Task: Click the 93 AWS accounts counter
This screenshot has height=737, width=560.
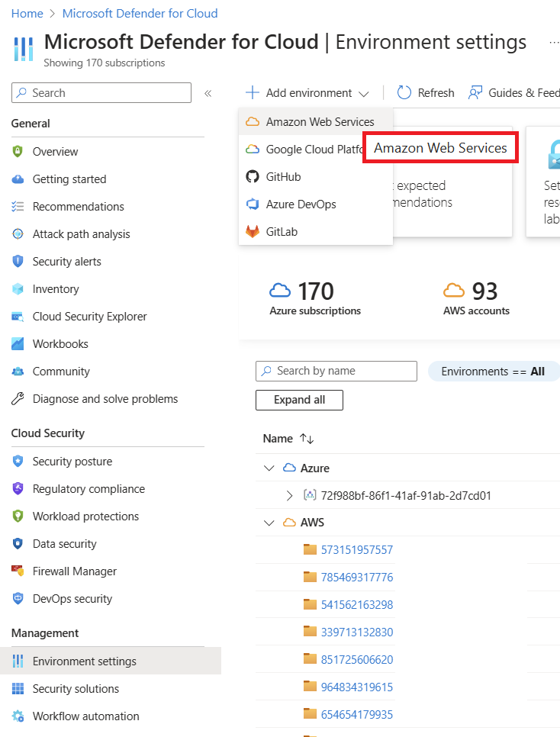Action: click(x=476, y=298)
